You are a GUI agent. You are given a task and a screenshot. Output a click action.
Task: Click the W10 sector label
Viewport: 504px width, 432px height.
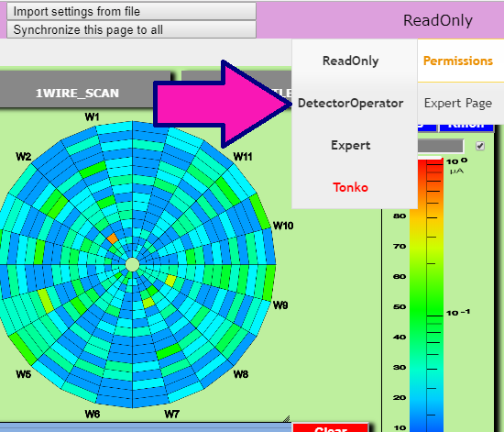(x=283, y=226)
